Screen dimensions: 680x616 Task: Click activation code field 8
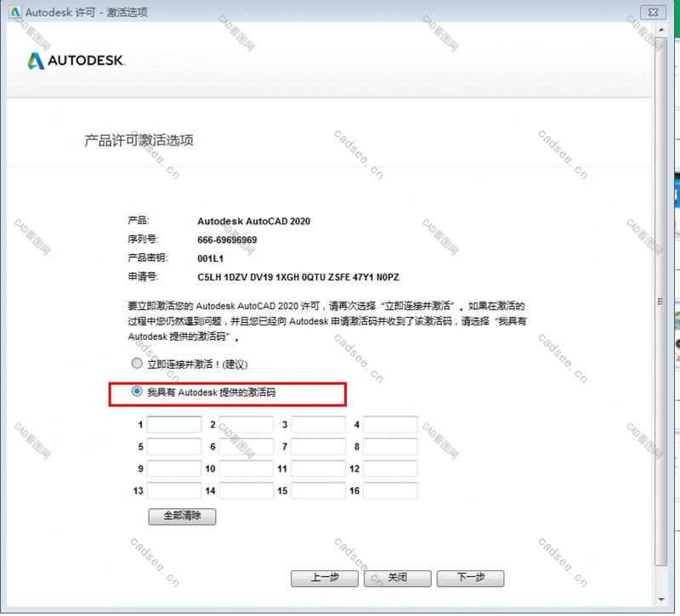(390, 447)
